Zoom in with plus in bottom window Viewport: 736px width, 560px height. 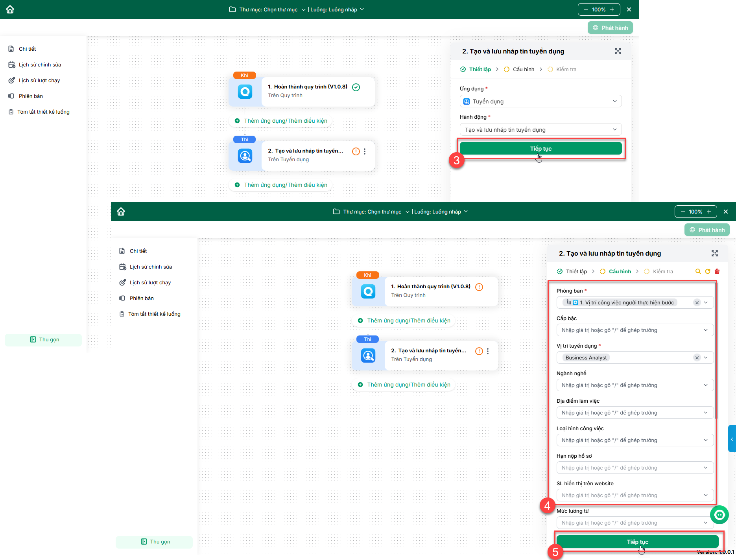tap(709, 212)
